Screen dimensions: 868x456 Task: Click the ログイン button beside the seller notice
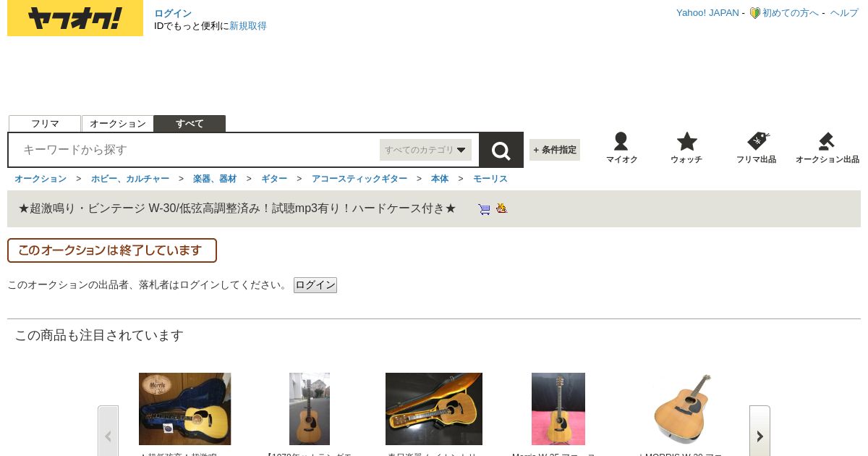tap(315, 285)
